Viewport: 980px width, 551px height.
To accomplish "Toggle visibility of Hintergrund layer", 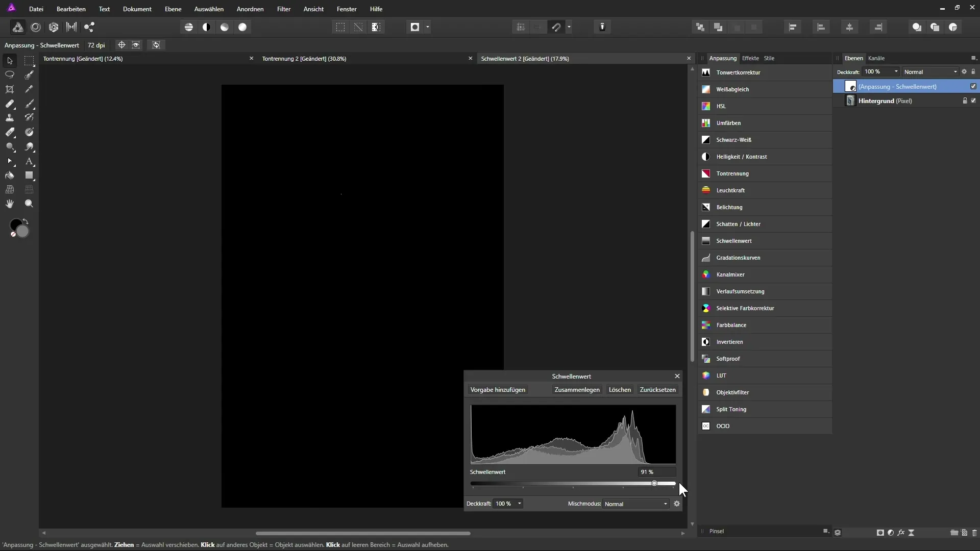I will 973,101.
